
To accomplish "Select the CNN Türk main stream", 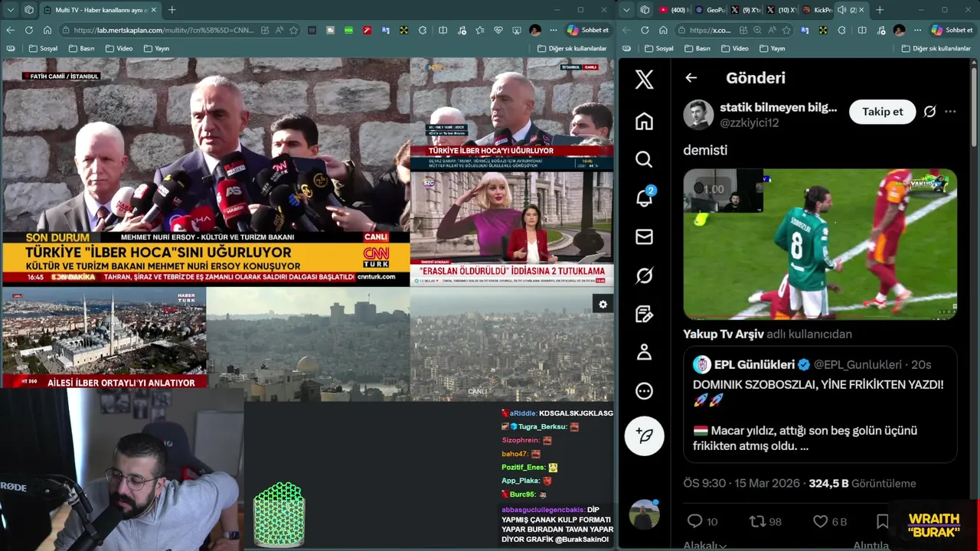I will [206, 172].
